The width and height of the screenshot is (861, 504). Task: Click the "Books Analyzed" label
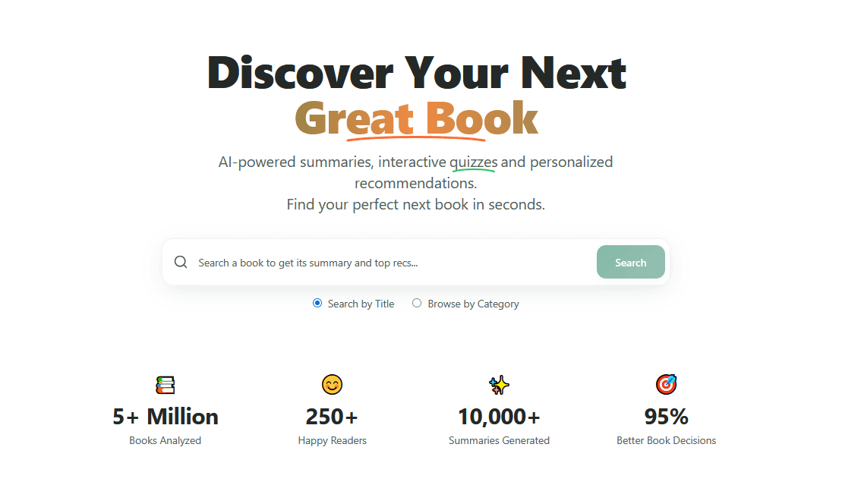(166, 440)
